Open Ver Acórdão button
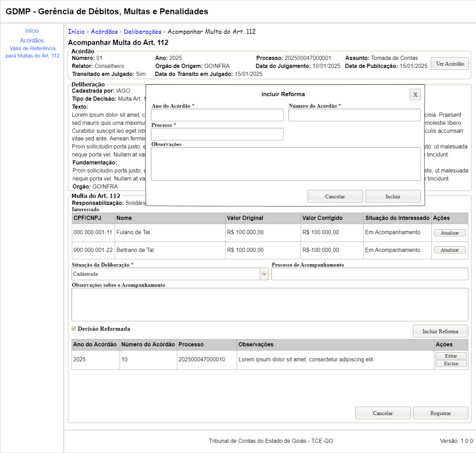The width and height of the screenshot is (476, 453). click(x=450, y=63)
